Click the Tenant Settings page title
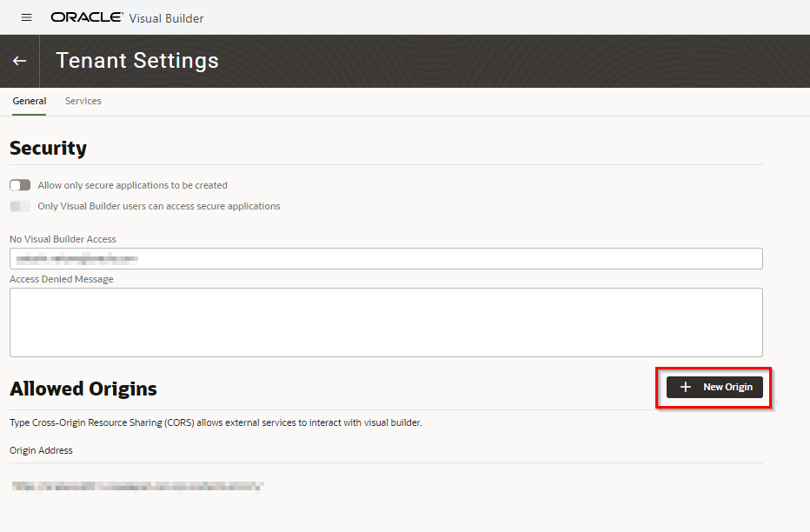 point(137,61)
